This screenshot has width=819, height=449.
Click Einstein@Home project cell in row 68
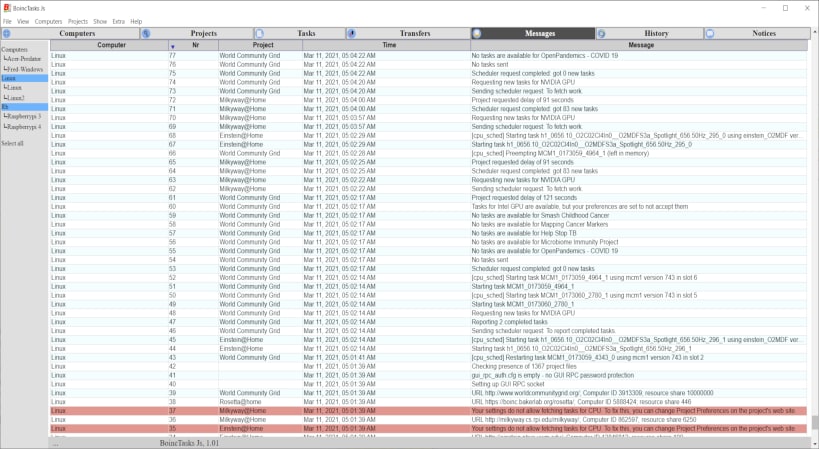pyautogui.click(x=241, y=136)
